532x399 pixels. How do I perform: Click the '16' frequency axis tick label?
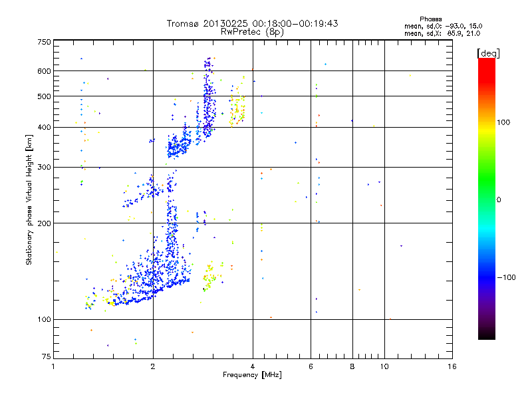coord(452,366)
